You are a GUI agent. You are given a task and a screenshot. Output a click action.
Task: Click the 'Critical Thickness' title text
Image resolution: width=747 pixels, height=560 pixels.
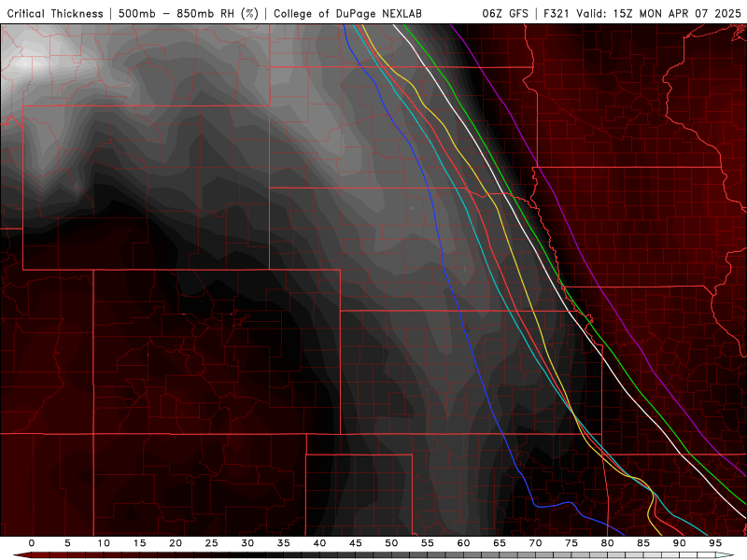click(x=55, y=14)
